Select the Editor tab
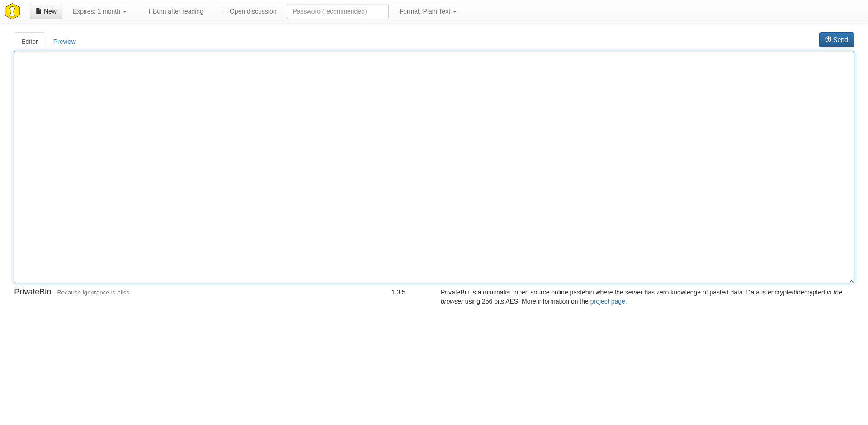868x425 pixels. tap(29, 42)
